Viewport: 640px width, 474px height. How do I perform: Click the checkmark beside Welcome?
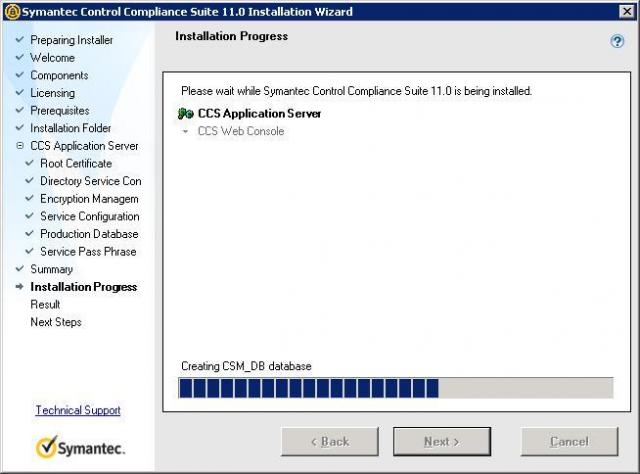tap(20, 57)
